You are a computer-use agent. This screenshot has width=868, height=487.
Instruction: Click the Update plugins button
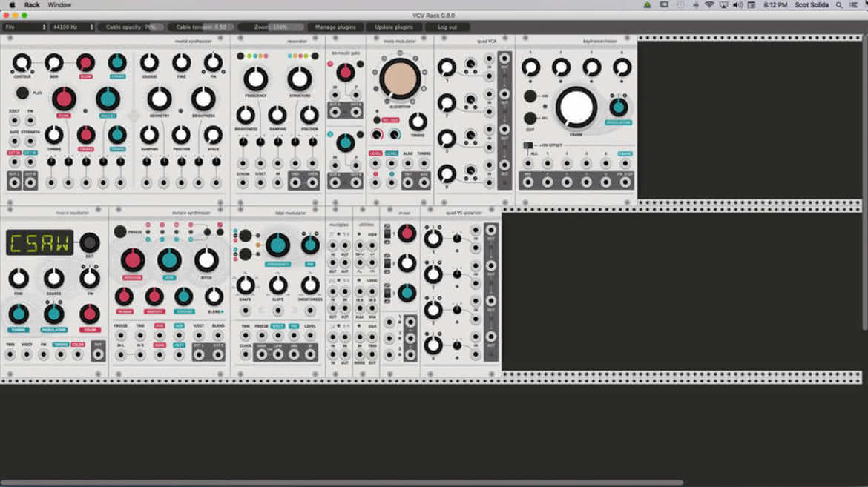tap(394, 27)
